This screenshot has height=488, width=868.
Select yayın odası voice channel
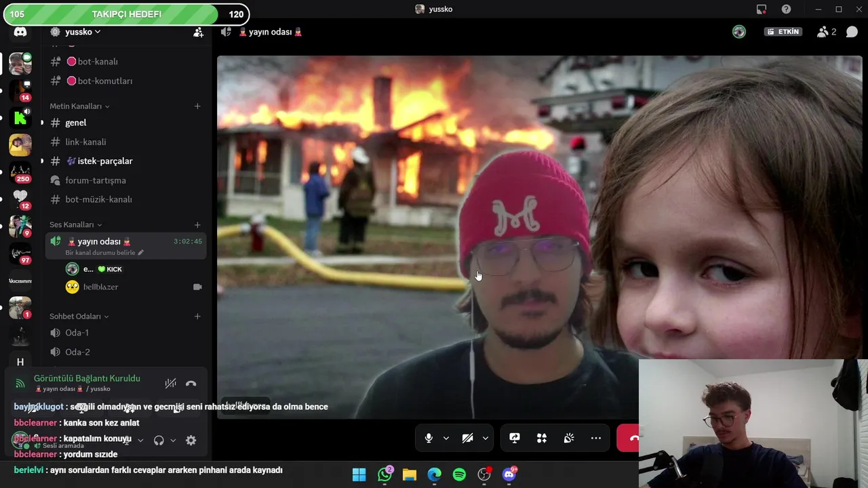point(126,245)
